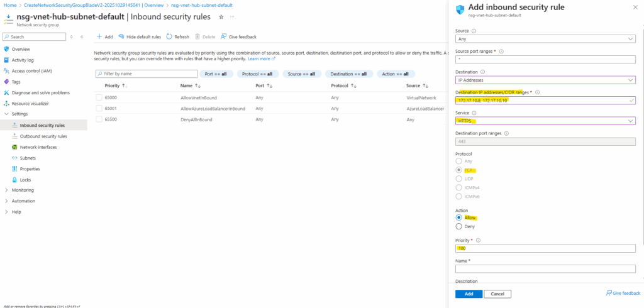Click the Refresh icon in toolbar

click(169, 37)
